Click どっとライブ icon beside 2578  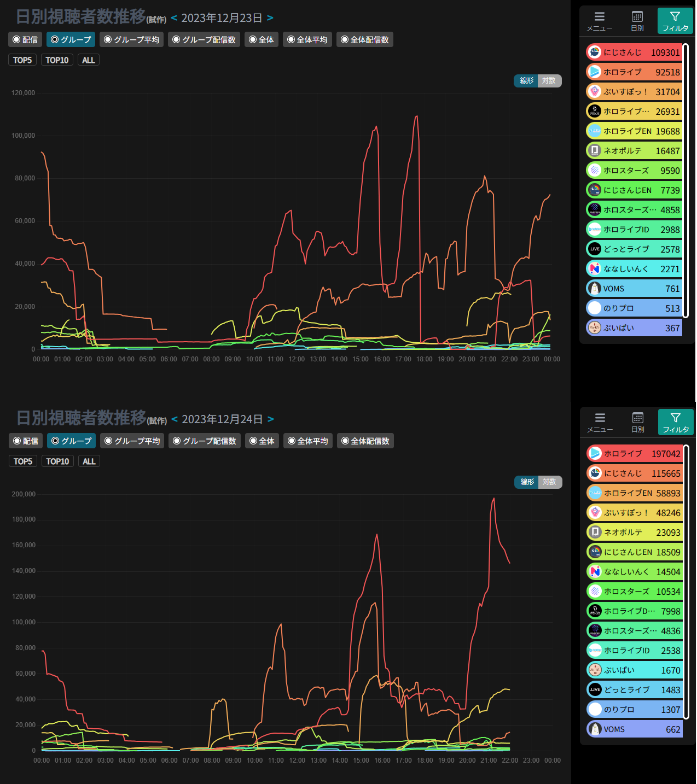(595, 249)
